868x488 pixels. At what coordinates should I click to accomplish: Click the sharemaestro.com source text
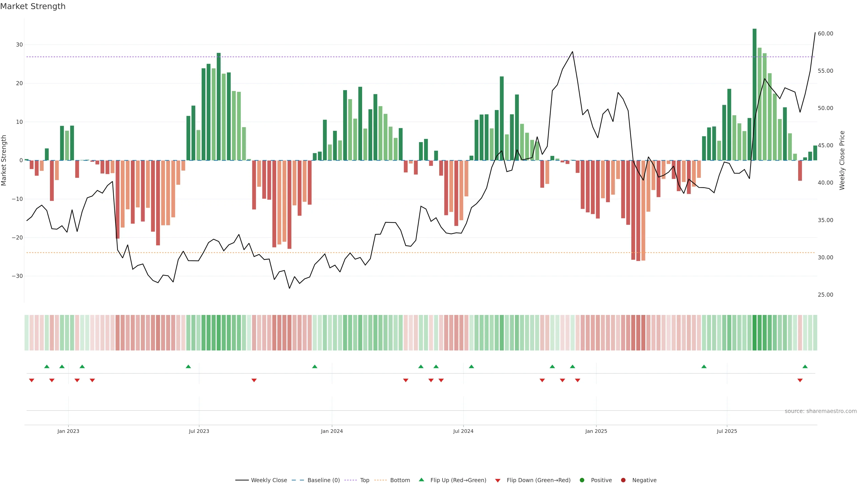(x=821, y=411)
